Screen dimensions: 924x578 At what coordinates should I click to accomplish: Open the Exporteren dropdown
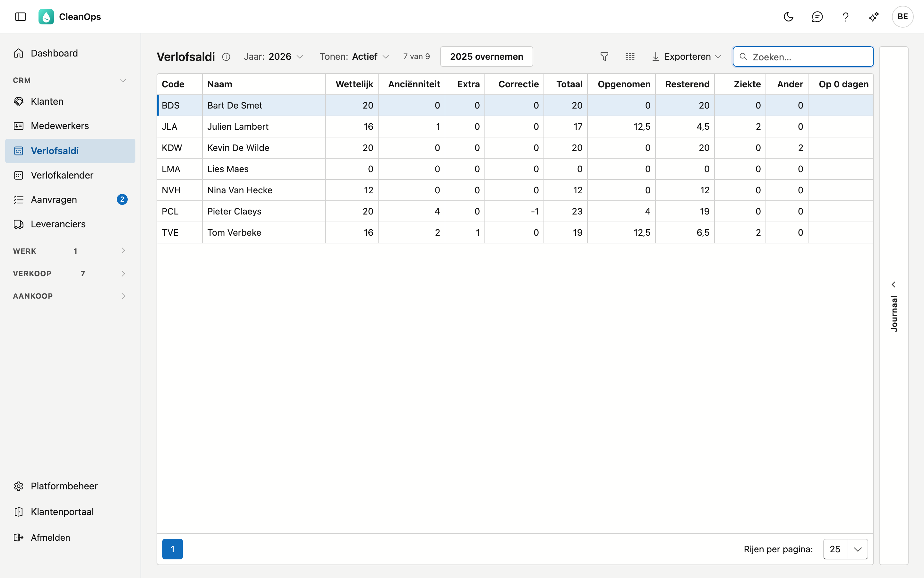pos(686,57)
